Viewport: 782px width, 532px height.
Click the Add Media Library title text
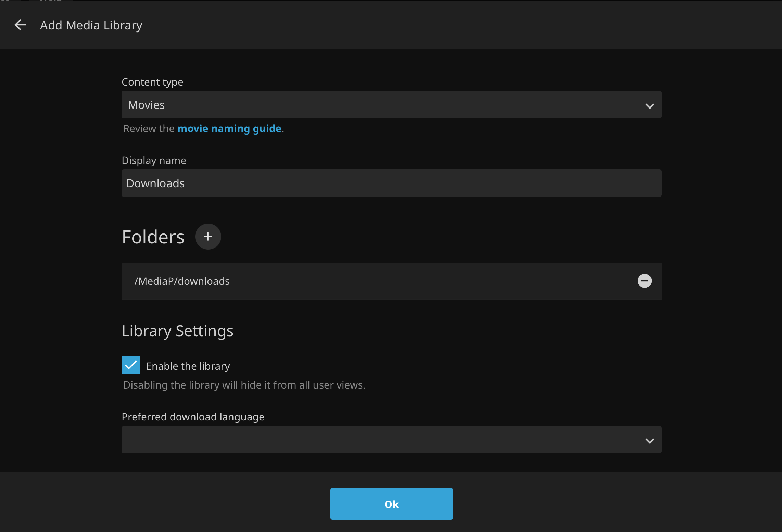[91, 25]
